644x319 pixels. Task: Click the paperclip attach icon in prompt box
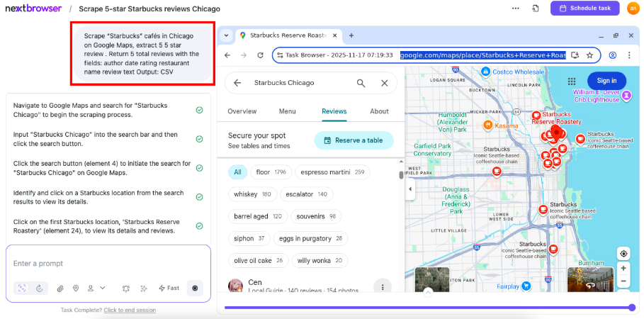(x=60, y=289)
